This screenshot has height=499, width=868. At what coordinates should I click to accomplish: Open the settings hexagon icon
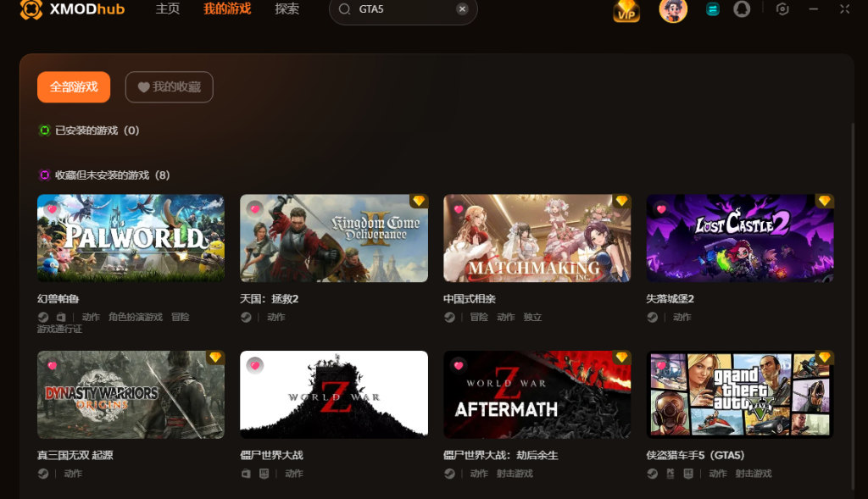782,8
